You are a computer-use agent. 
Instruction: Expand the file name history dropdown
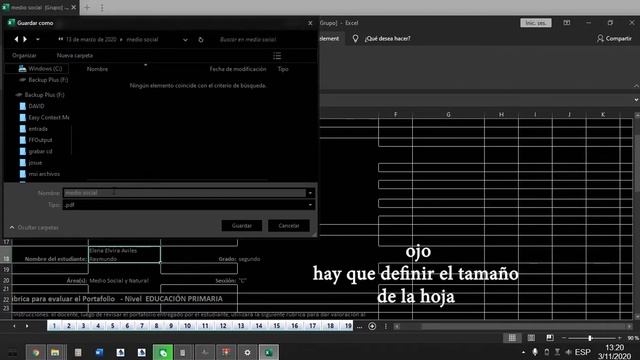click(310, 193)
